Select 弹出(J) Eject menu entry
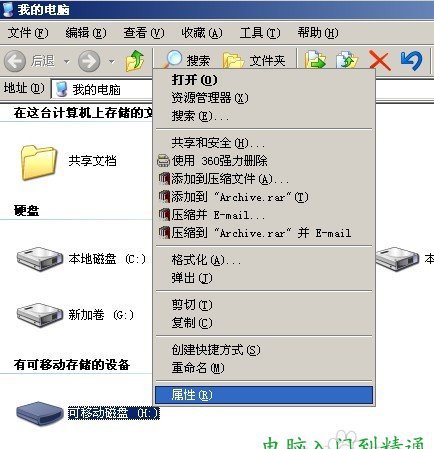 (264, 278)
